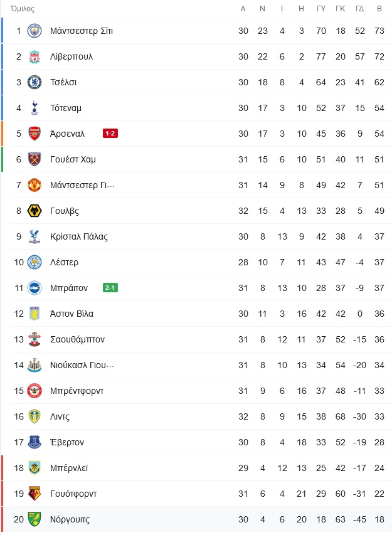Screen dimensions: 392x535
Task: Click the Watford team crest
Action: 34,494
